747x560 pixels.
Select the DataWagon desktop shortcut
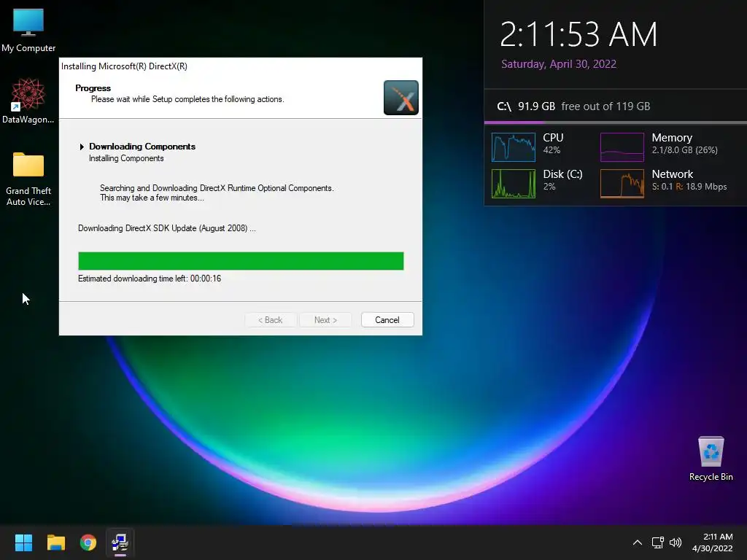[x=28, y=101]
